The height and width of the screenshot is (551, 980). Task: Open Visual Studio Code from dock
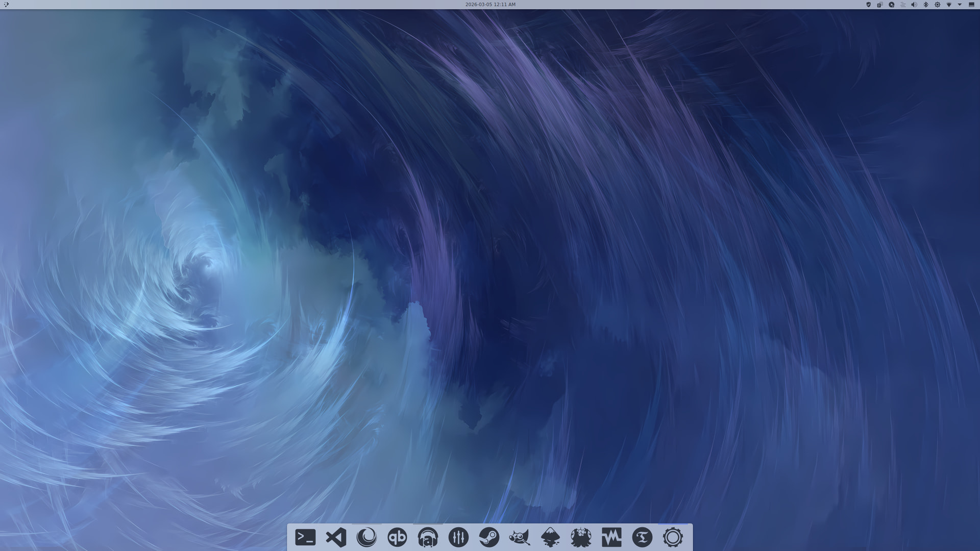coord(336,537)
